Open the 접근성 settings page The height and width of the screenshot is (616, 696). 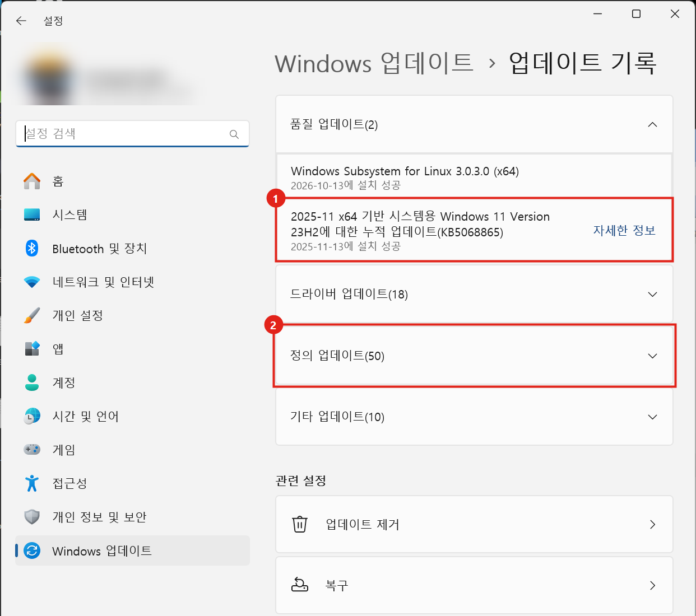click(132, 483)
